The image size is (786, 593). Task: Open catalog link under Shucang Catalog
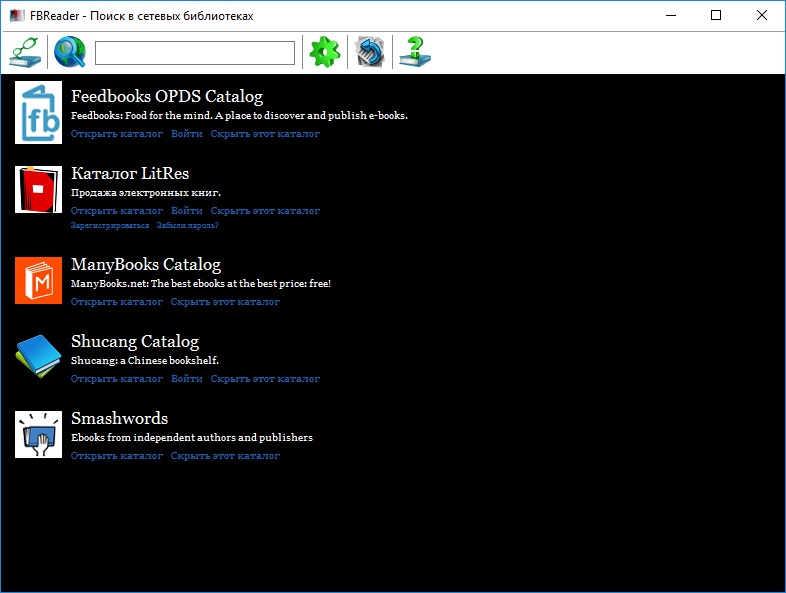(117, 379)
